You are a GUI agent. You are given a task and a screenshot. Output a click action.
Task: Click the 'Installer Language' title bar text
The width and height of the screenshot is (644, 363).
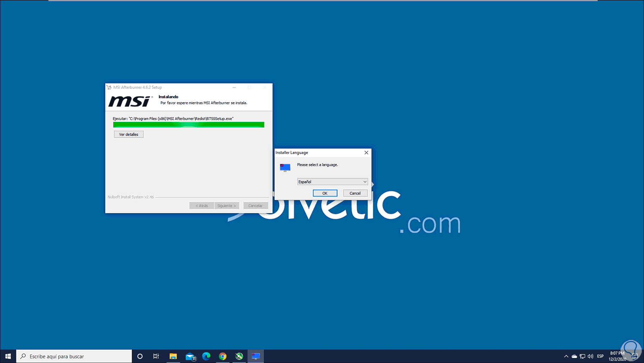(292, 152)
